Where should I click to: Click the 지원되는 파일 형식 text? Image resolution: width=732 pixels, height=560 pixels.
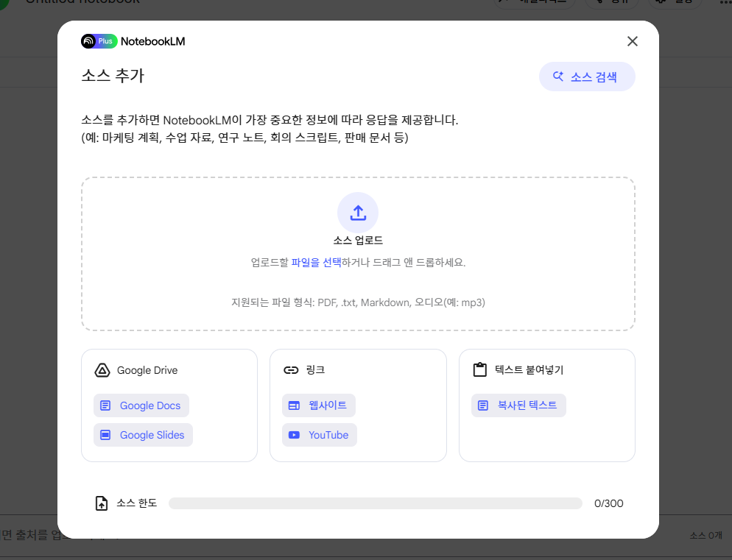358,302
